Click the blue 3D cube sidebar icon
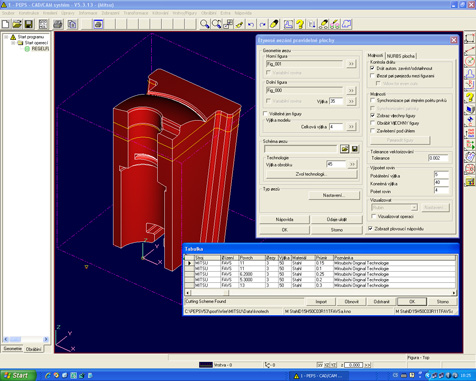This screenshot has width=476, height=381. (470, 109)
